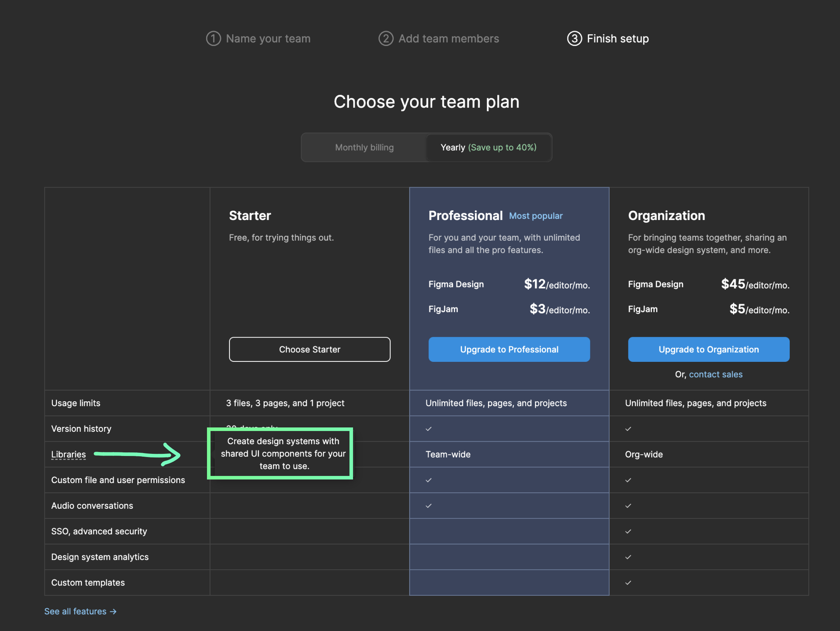Click Upgrade to Organization button

tap(708, 349)
